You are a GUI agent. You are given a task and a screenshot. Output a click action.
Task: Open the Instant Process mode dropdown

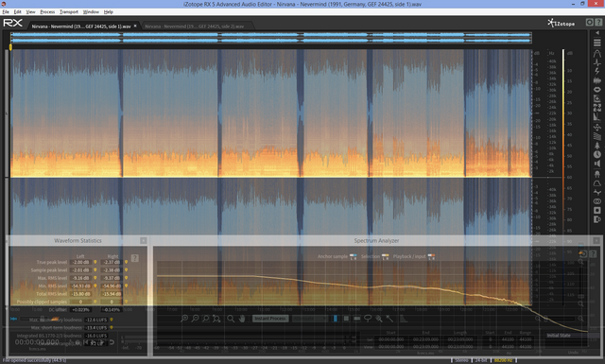[310, 319]
